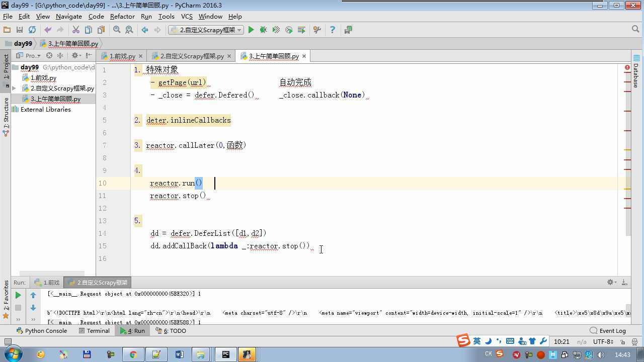Toggle the Sogou moon icon
Screen dimensions: 644x362
click(488, 341)
